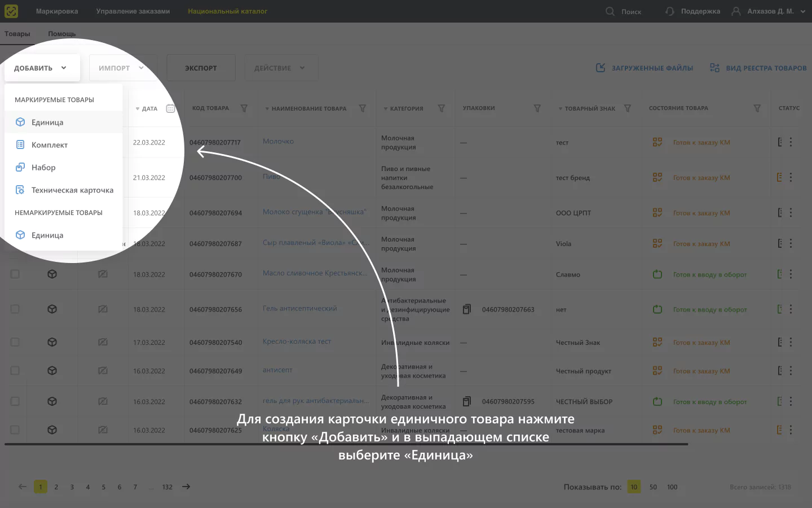Image resolution: width=812 pixels, height=508 pixels.
Task: Select Единица under МАРКИРУЕМЫЕ ТОВАРЫ
Action: click(63, 122)
